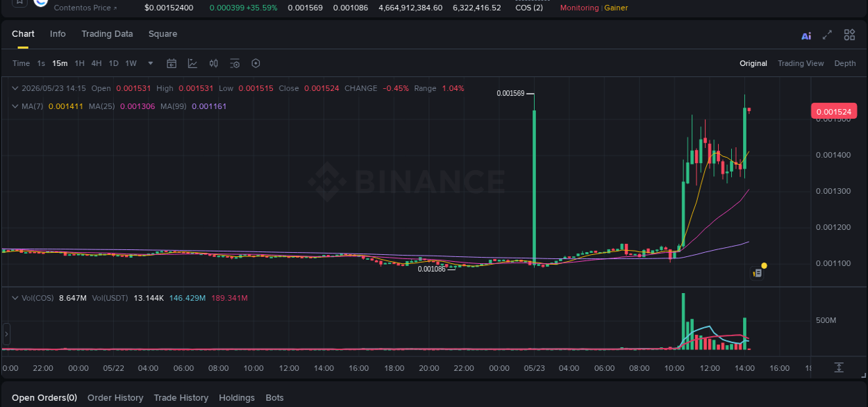This screenshot has height=407, width=868.
Task: Click the yellow dot marker on chart
Action: [764, 265]
